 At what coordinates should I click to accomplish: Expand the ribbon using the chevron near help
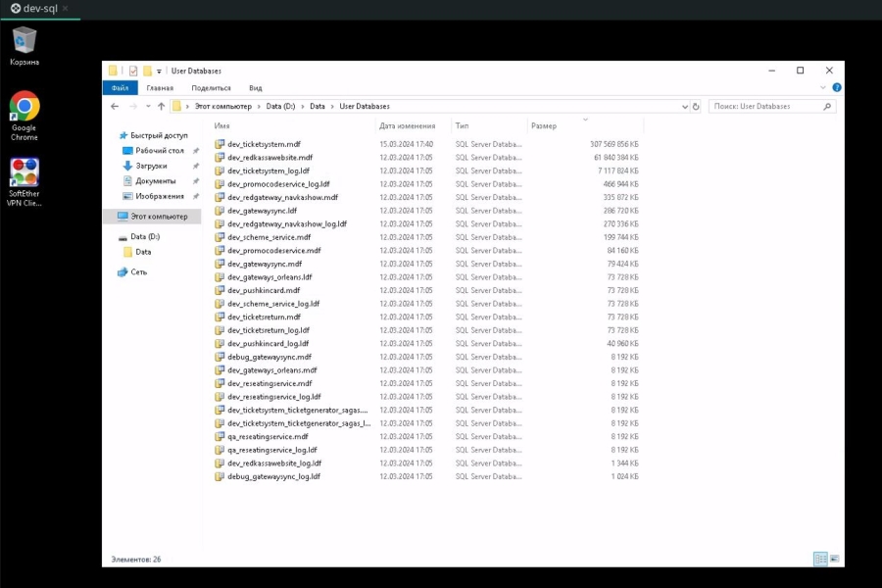tap(824, 87)
